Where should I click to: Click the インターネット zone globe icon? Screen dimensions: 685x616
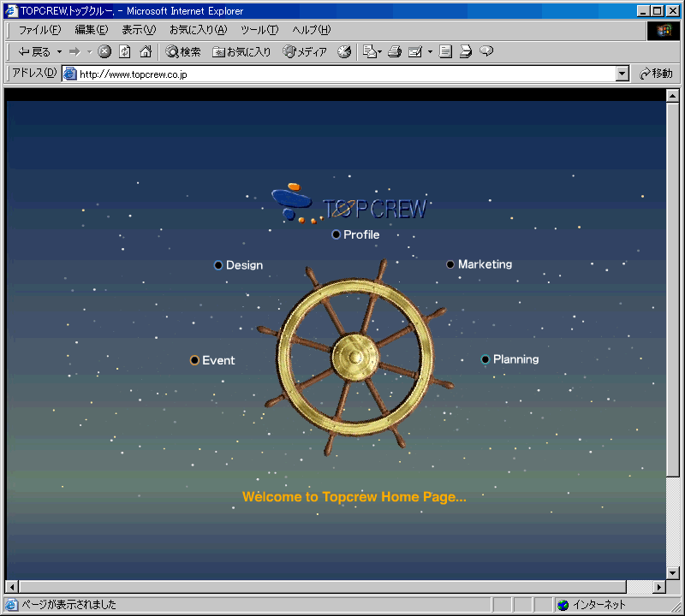point(563,605)
